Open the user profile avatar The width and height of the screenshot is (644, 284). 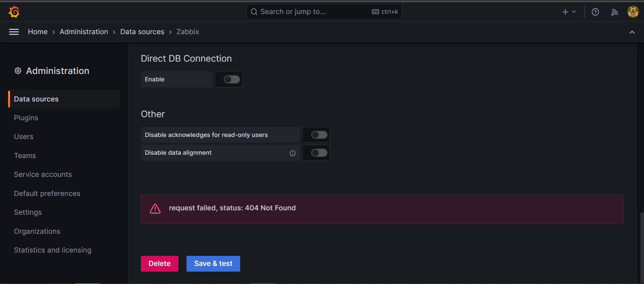[x=633, y=12]
